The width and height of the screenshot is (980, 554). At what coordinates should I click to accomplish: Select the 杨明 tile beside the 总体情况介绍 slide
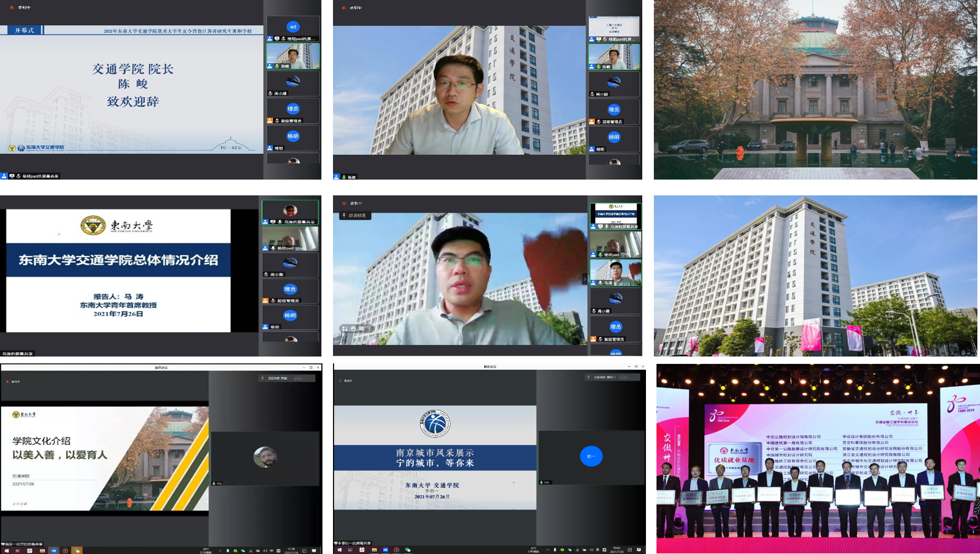[x=290, y=318]
